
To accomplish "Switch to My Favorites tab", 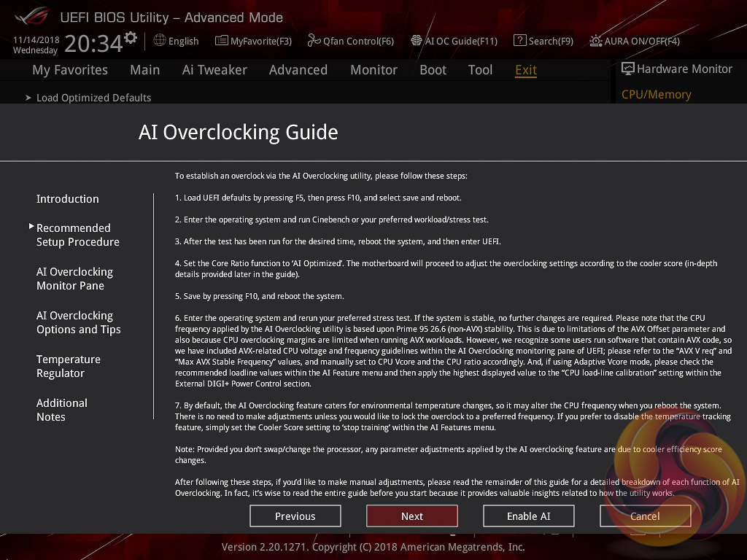I will pos(70,70).
